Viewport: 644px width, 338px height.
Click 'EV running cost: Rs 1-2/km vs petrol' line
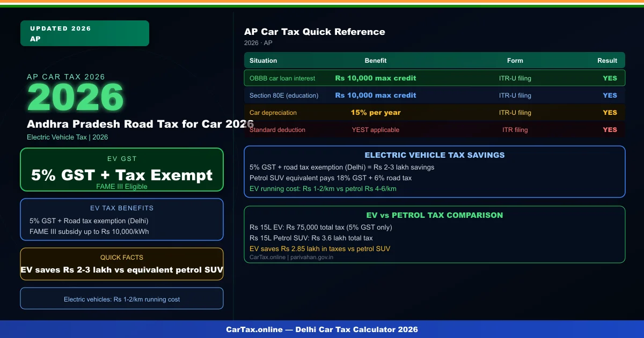[x=323, y=189]
